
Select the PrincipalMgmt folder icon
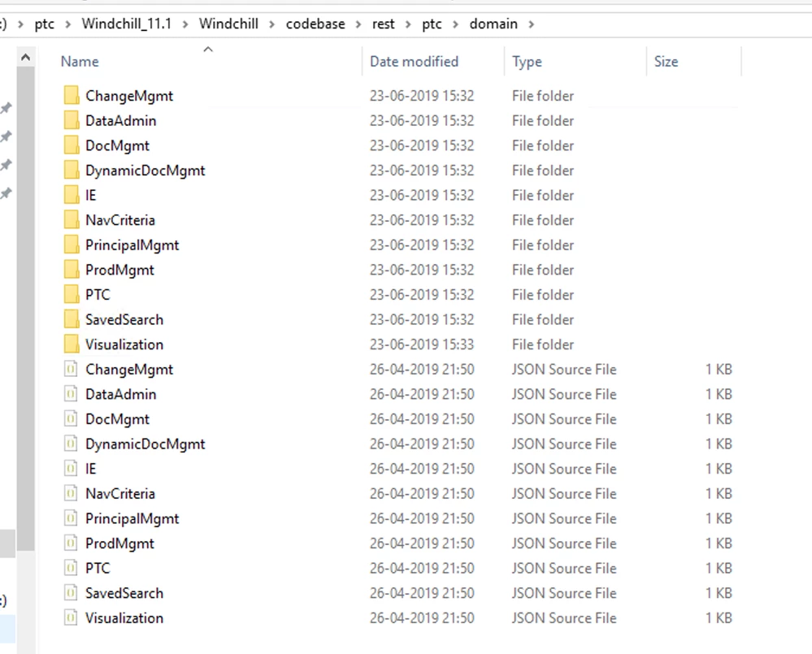[x=72, y=245]
